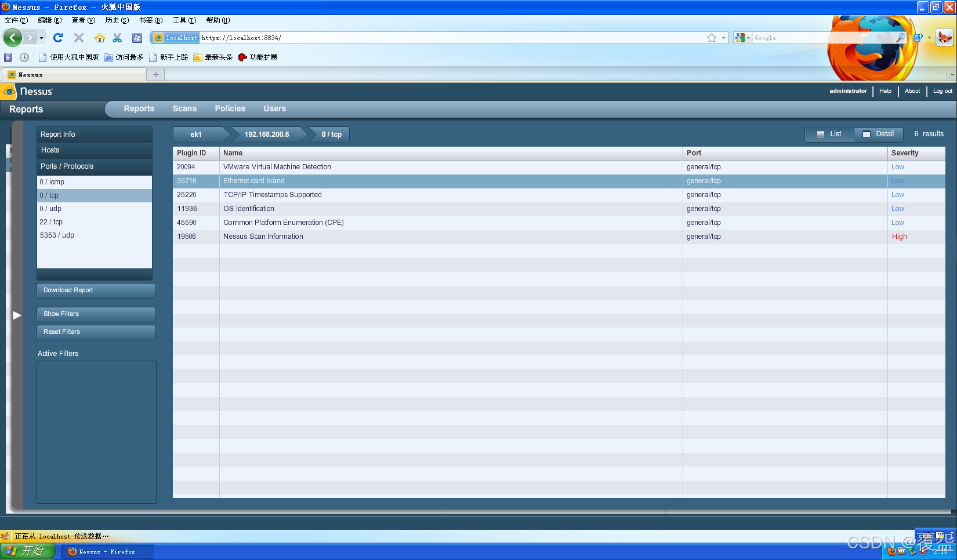Click the Nessus eye logo
This screenshot has width=957, height=560.
tap(9, 92)
